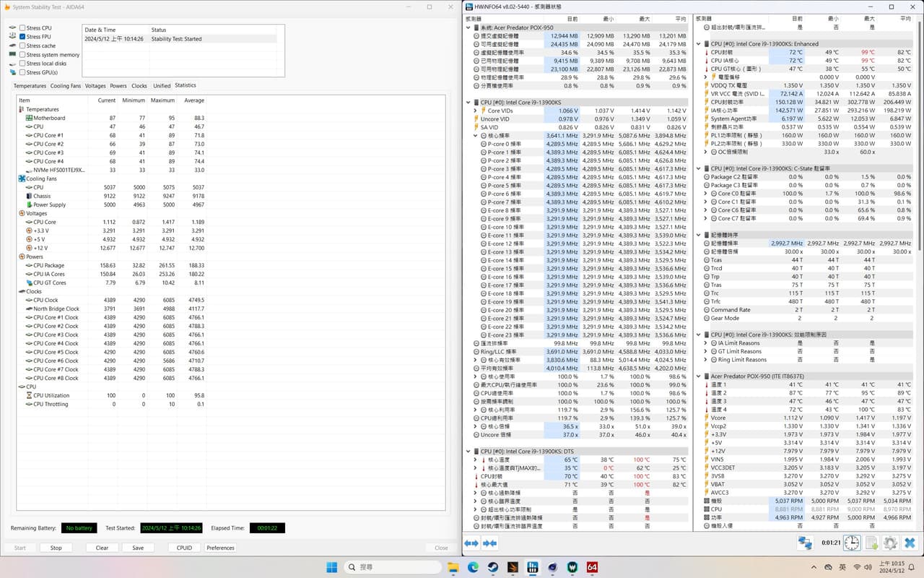The image size is (924, 578).
Task: Collapse 記憶體時序 section header
Action: 699,235
